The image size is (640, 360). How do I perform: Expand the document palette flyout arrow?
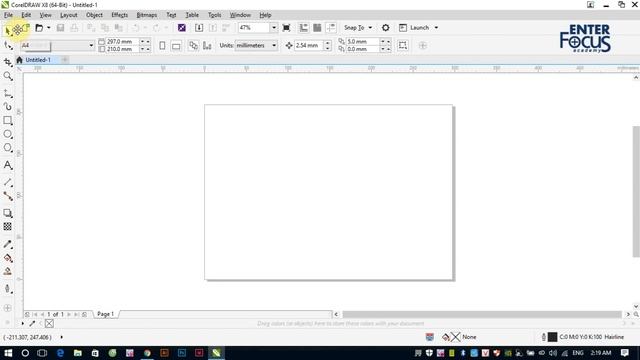(22, 323)
